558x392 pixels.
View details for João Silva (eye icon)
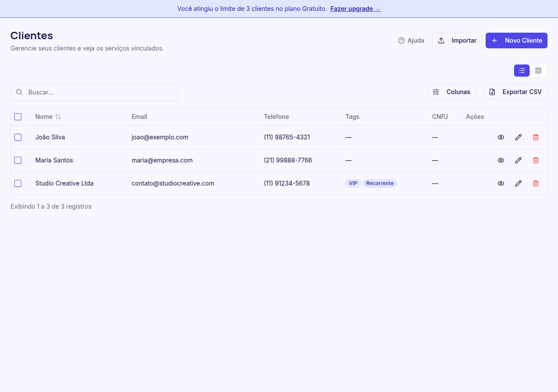(501, 137)
